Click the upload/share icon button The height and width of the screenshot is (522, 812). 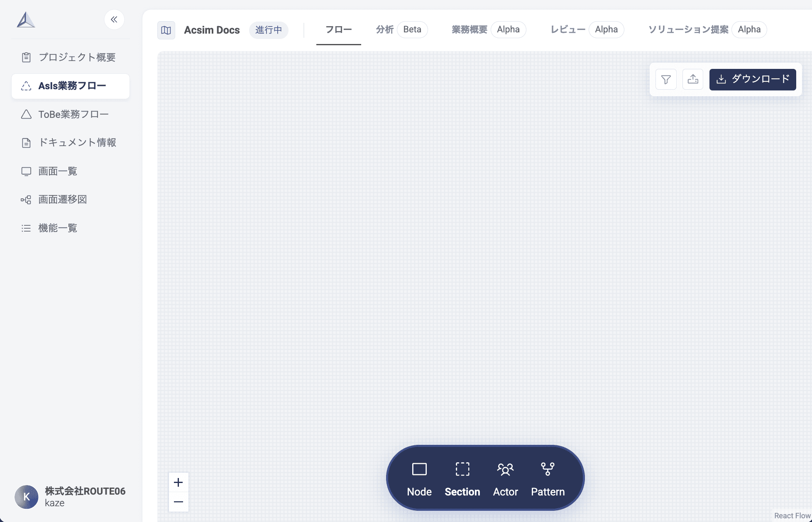(x=693, y=79)
